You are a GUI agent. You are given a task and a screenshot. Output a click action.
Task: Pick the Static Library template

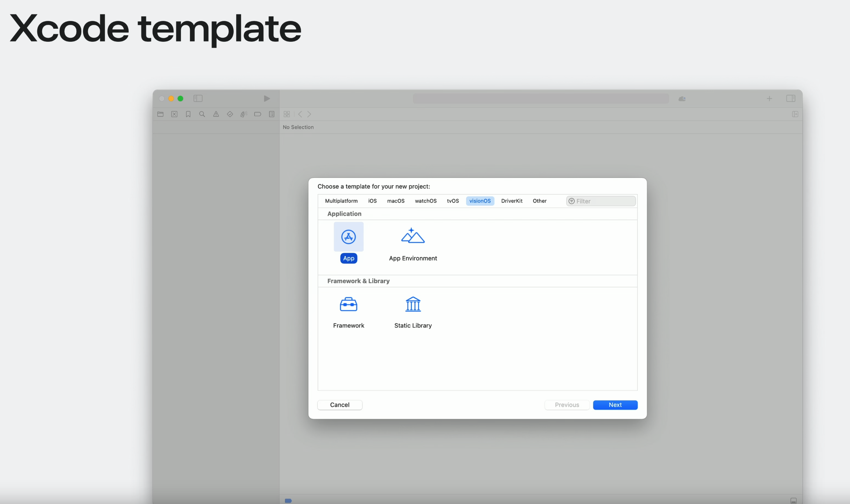412,304
